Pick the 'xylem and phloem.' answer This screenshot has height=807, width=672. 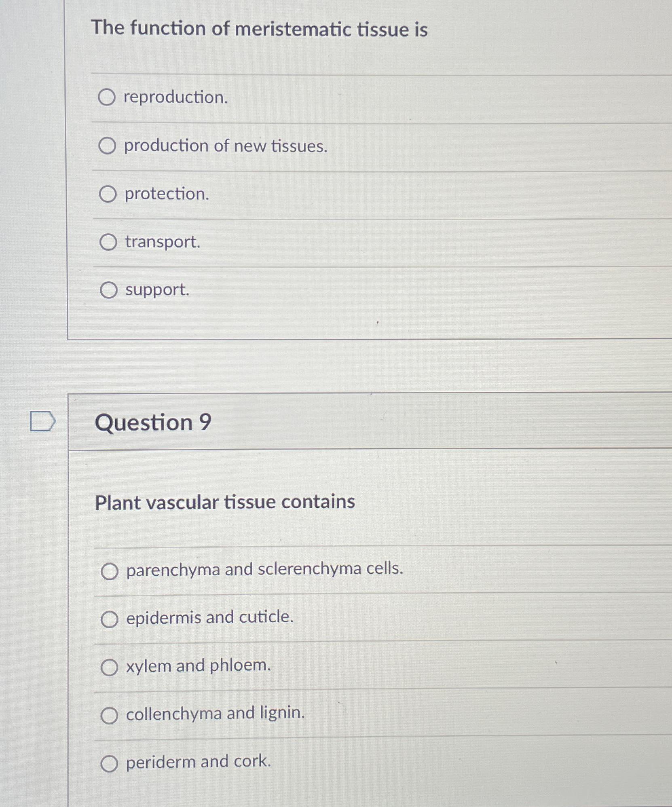pos(109,668)
